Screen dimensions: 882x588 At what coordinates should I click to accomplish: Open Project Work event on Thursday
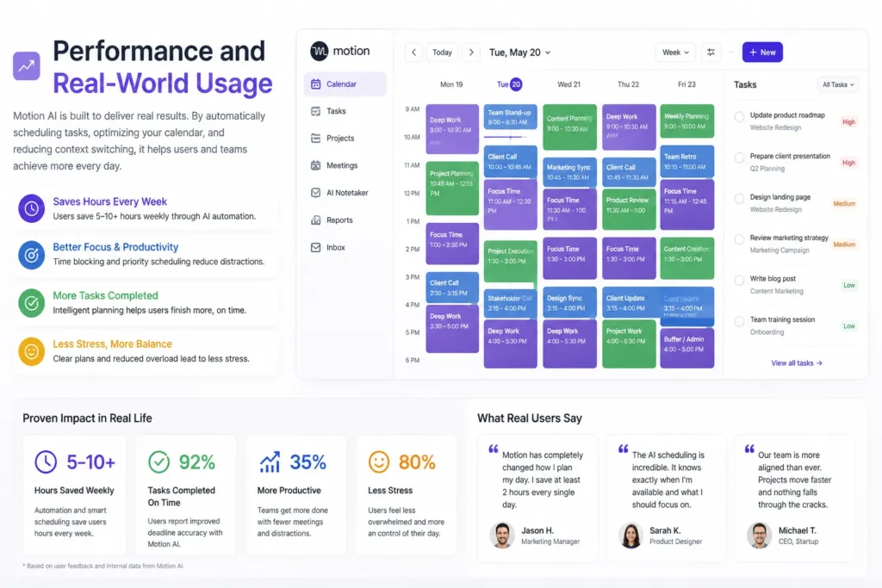pos(629,344)
